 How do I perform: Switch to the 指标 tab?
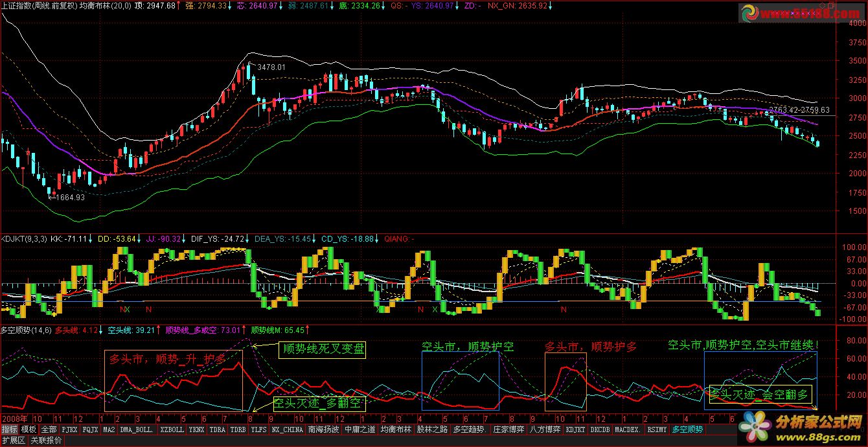(10, 430)
